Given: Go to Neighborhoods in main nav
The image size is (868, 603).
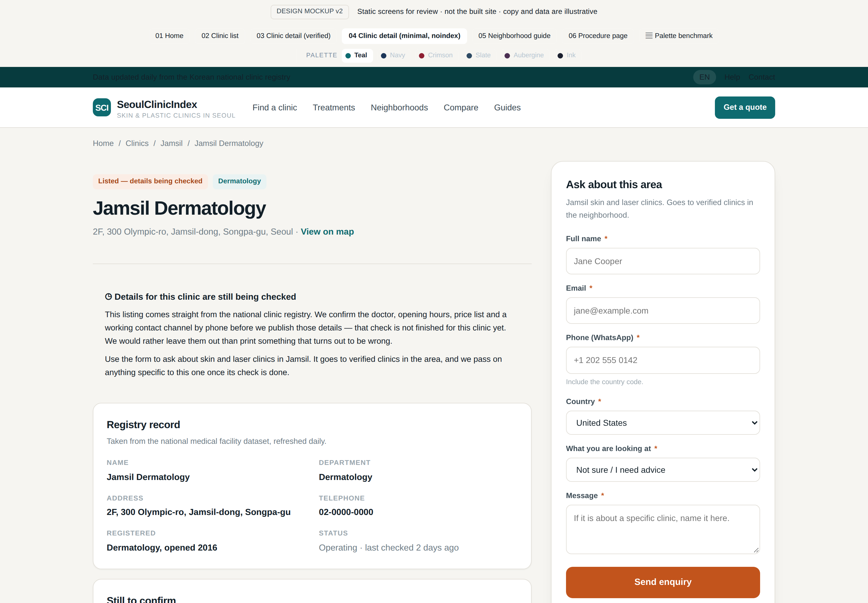Looking at the screenshot, I should coord(399,108).
